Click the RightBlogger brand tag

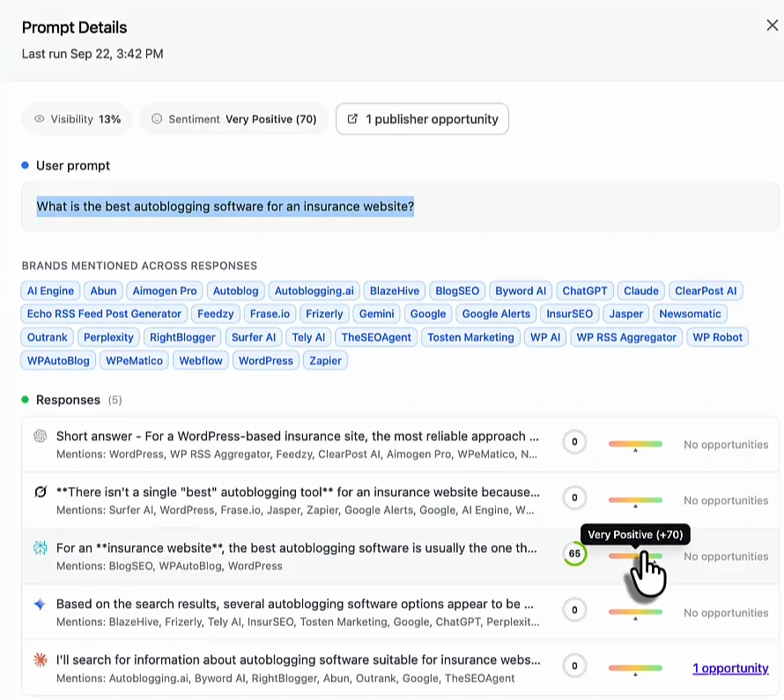tap(182, 337)
